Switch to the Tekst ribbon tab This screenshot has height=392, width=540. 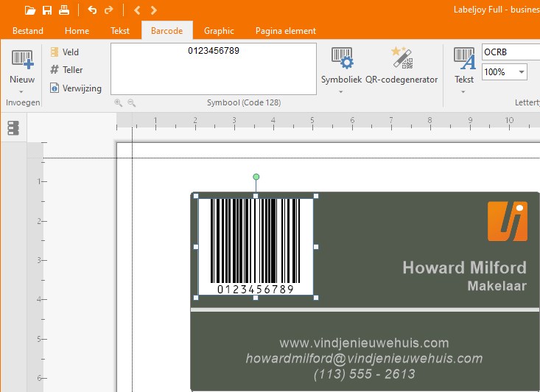click(120, 31)
